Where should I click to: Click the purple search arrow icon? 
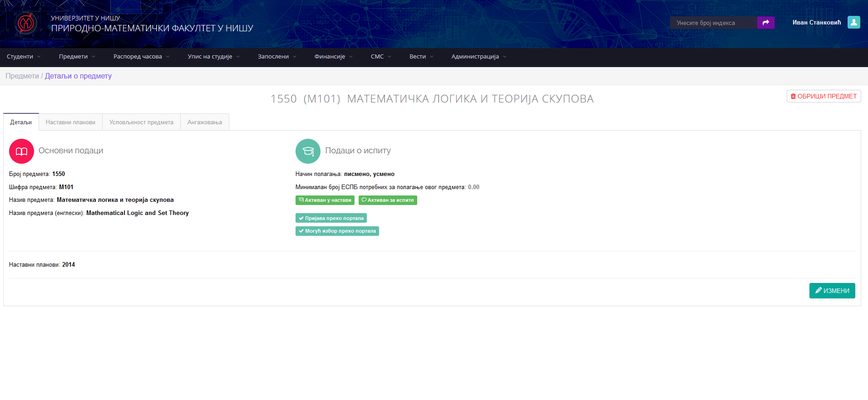point(765,23)
